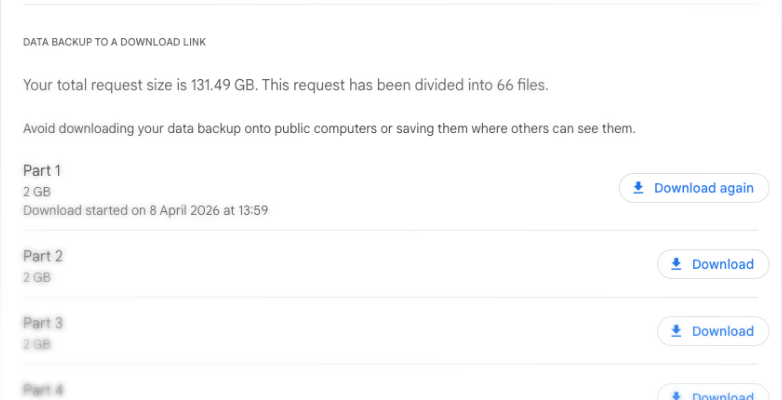Click the download arrow icon beside Part 4

[676, 394]
